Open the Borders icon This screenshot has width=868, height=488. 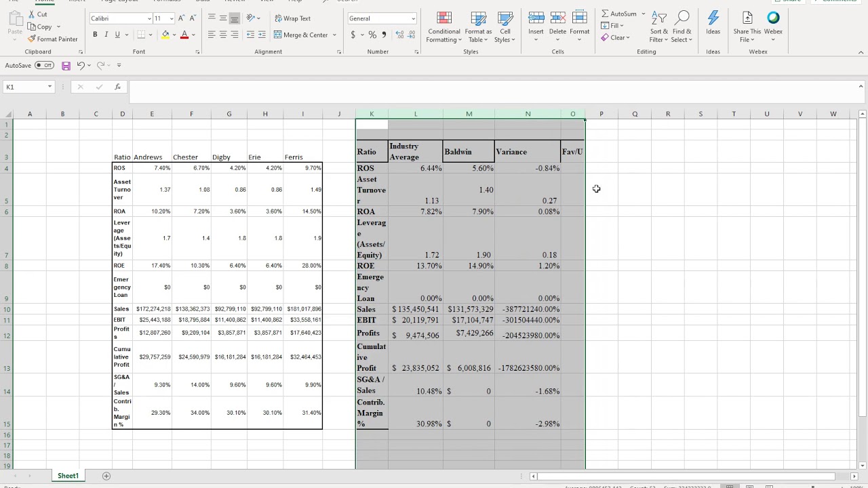[140, 35]
